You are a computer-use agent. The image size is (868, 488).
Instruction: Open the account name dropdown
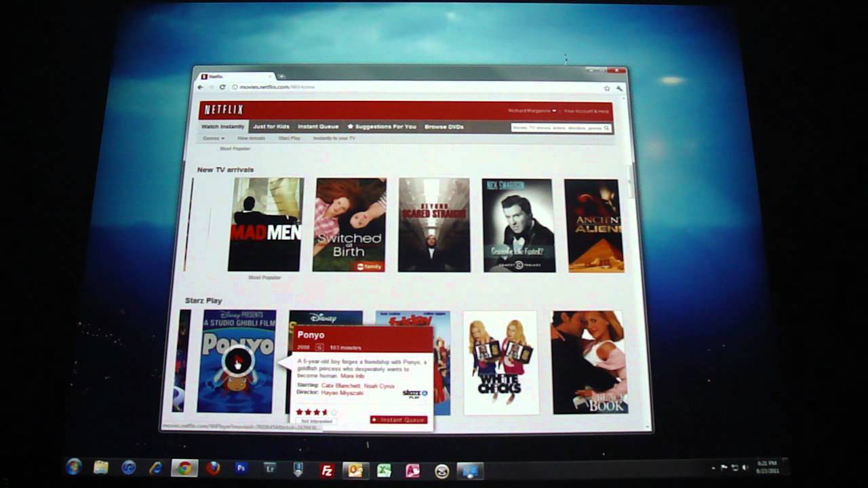point(532,110)
